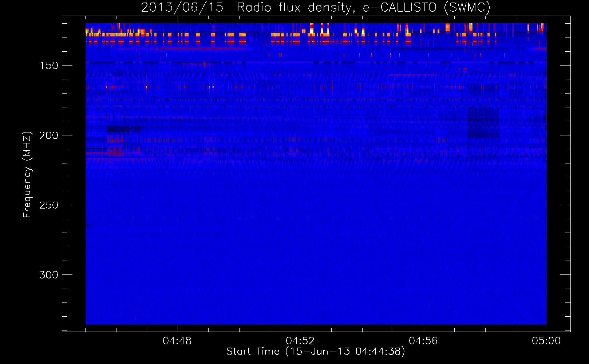589x364 pixels.
Task: Click the 150 frequency tick label
Action: tap(49, 66)
